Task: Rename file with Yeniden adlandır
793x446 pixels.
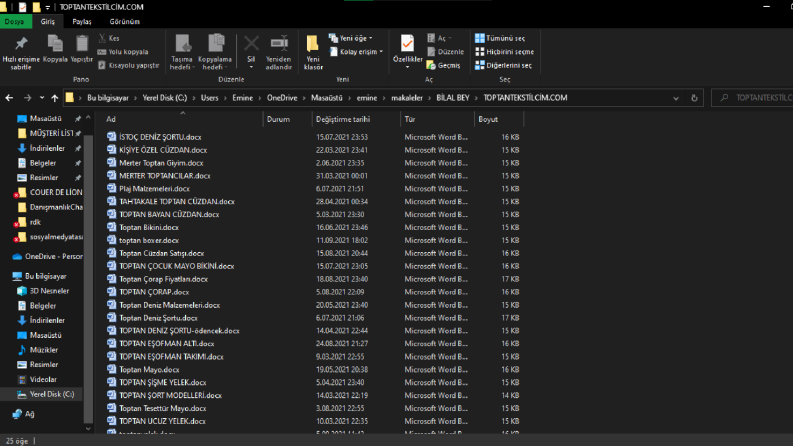Action: click(279, 53)
